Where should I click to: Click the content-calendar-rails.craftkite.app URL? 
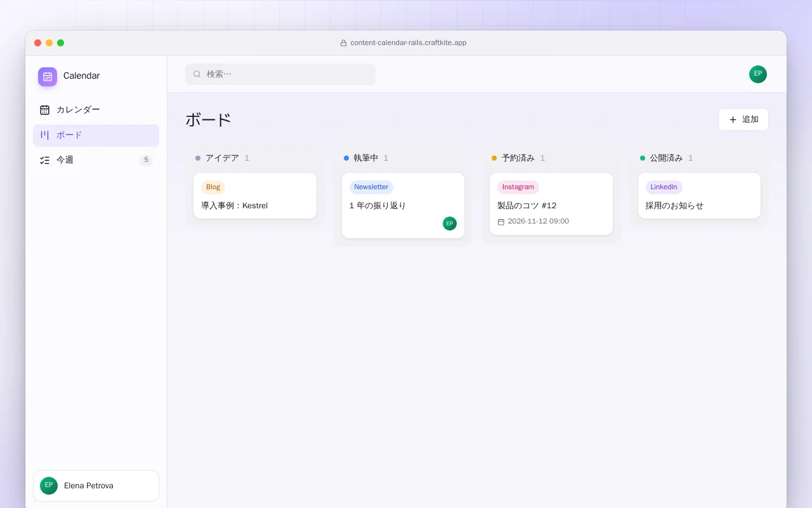coord(409,43)
